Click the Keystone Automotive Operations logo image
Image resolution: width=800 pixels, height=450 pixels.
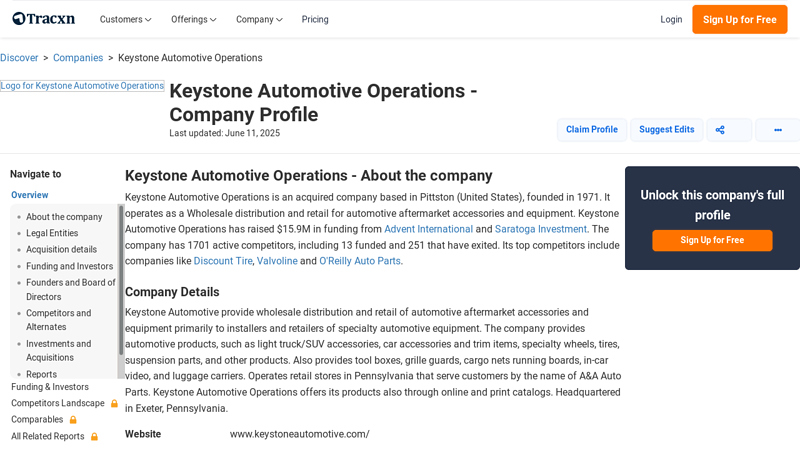click(82, 86)
